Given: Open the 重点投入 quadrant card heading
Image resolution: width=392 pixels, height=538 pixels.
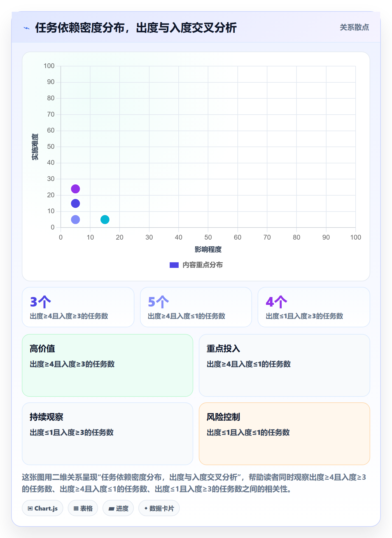Looking at the screenshot, I should pyautogui.click(x=223, y=349).
